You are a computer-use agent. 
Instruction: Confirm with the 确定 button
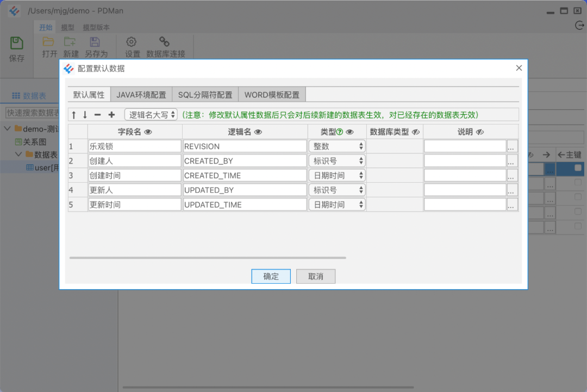tap(271, 276)
